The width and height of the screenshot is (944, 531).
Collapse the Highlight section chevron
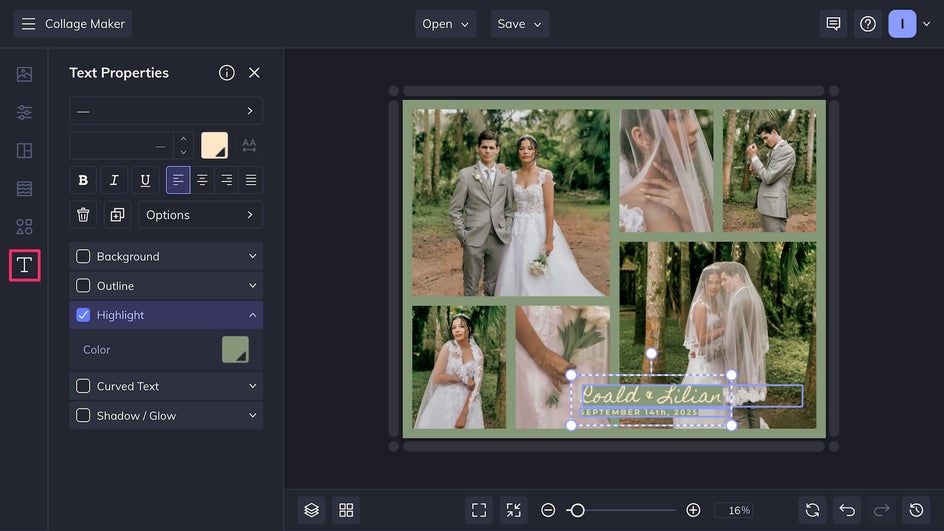click(252, 315)
